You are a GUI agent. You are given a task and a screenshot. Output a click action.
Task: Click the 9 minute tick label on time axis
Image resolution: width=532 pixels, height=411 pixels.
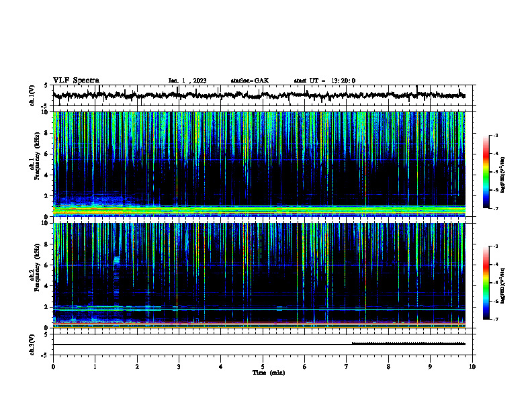click(430, 367)
